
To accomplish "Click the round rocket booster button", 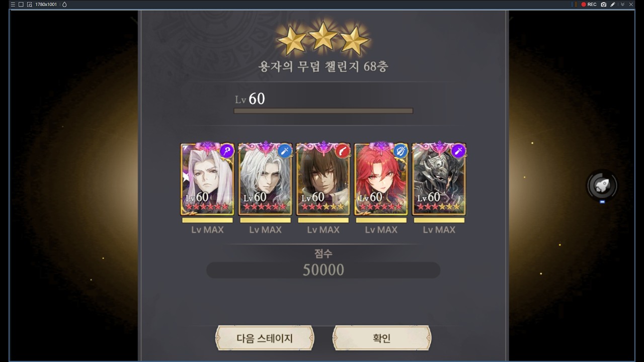I will point(602,186).
